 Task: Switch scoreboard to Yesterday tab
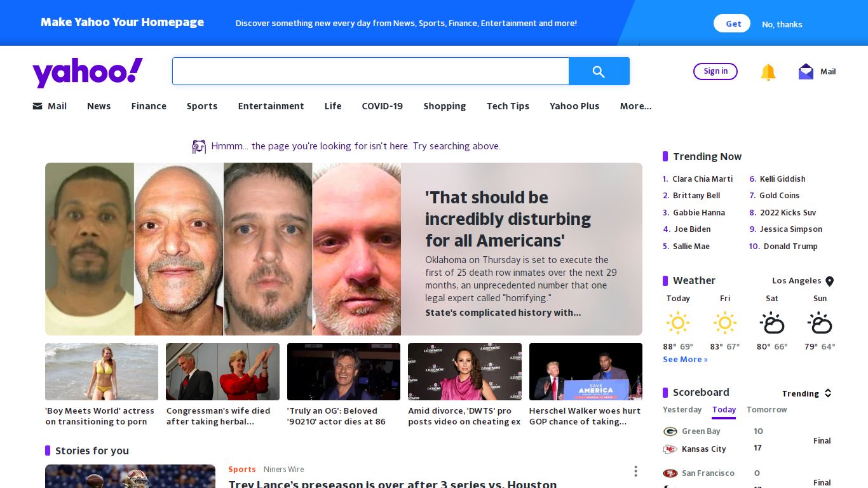pyautogui.click(x=682, y=410)
